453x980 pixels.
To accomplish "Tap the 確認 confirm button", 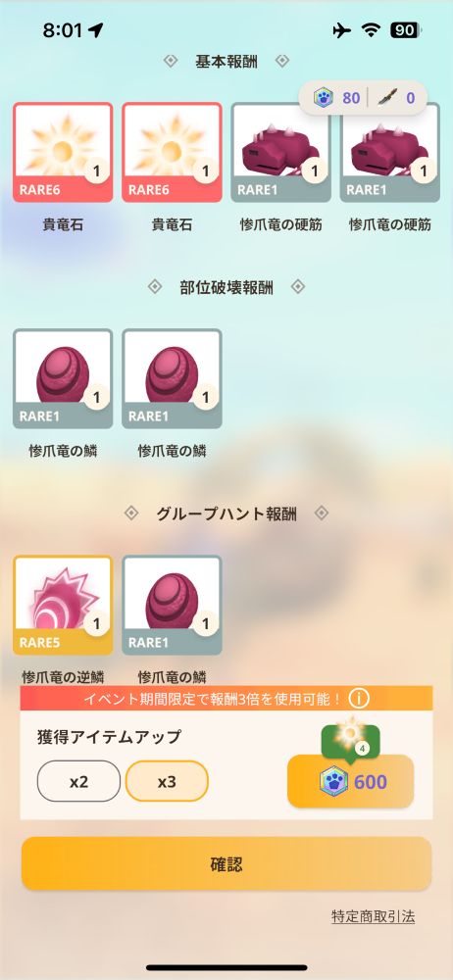I will (x=226, y=864).
